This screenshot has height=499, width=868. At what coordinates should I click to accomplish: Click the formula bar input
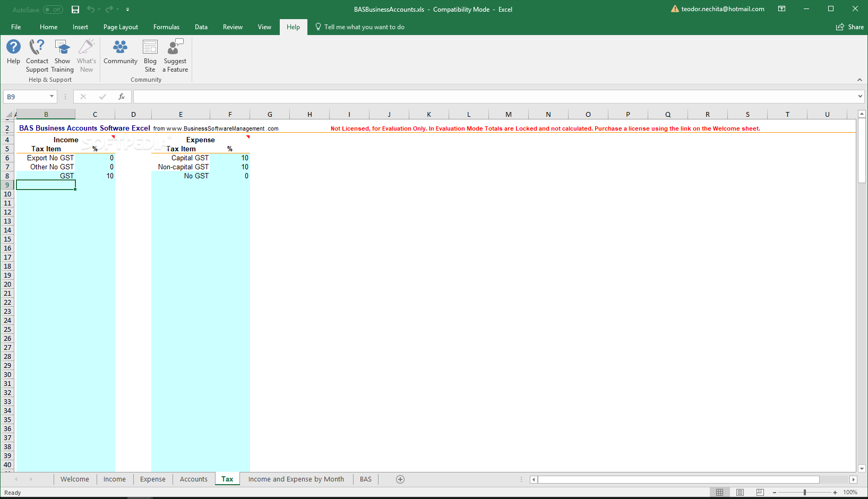tap(494, 97)
